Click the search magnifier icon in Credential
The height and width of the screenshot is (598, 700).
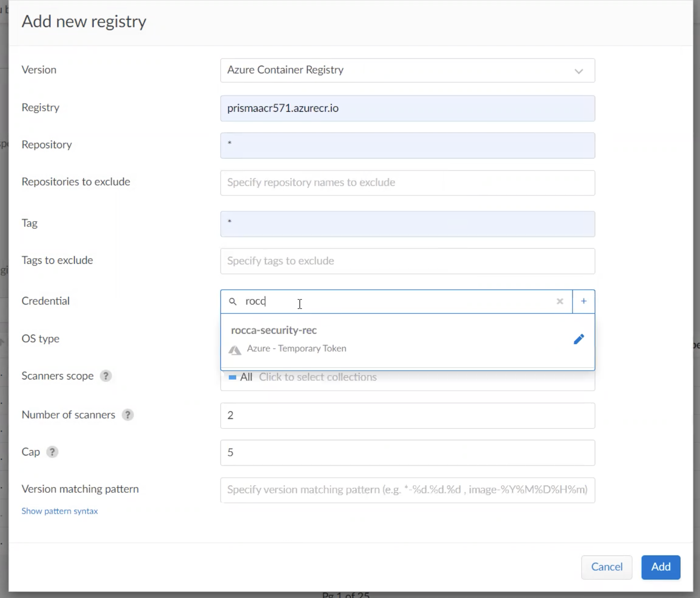click(x=233, y=302)
